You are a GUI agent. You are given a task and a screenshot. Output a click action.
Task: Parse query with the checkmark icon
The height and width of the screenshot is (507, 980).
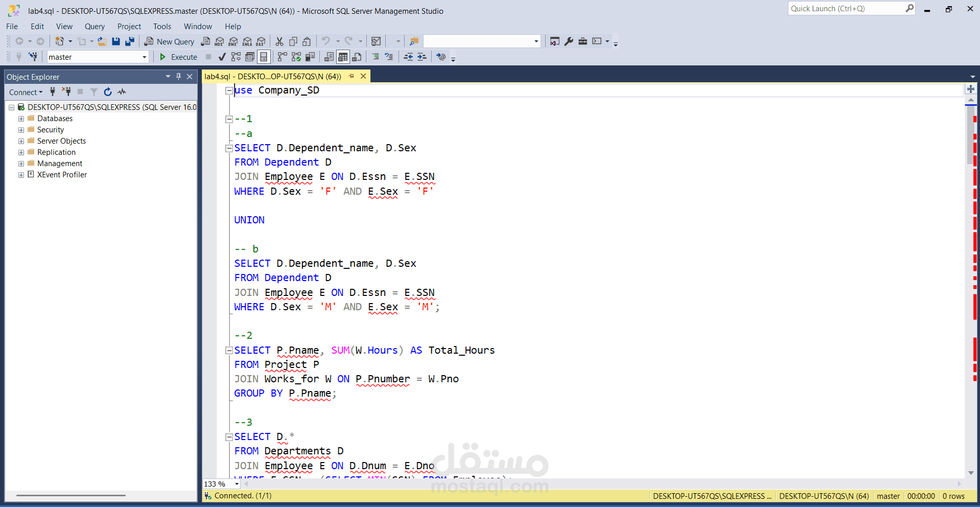pos(222,57)
